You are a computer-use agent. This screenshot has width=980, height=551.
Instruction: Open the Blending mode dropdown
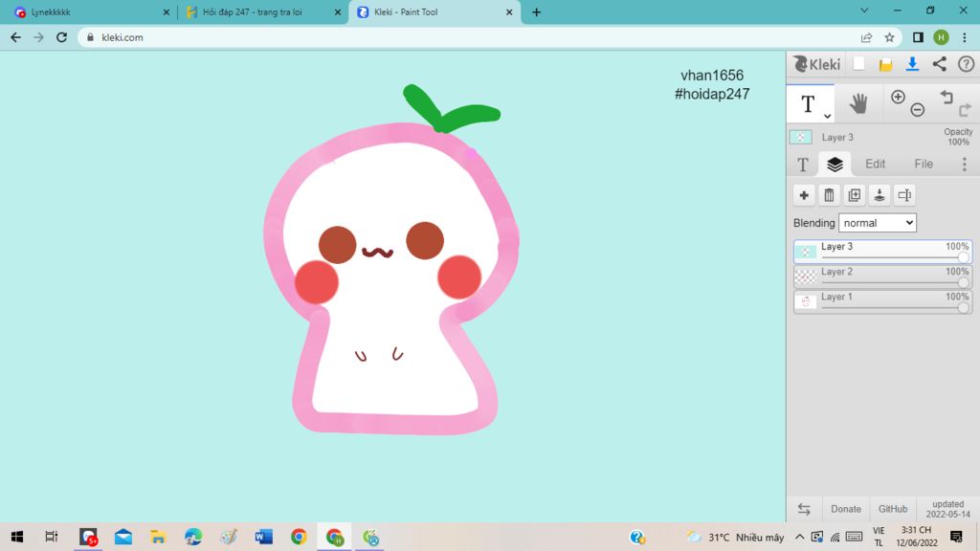878,223
